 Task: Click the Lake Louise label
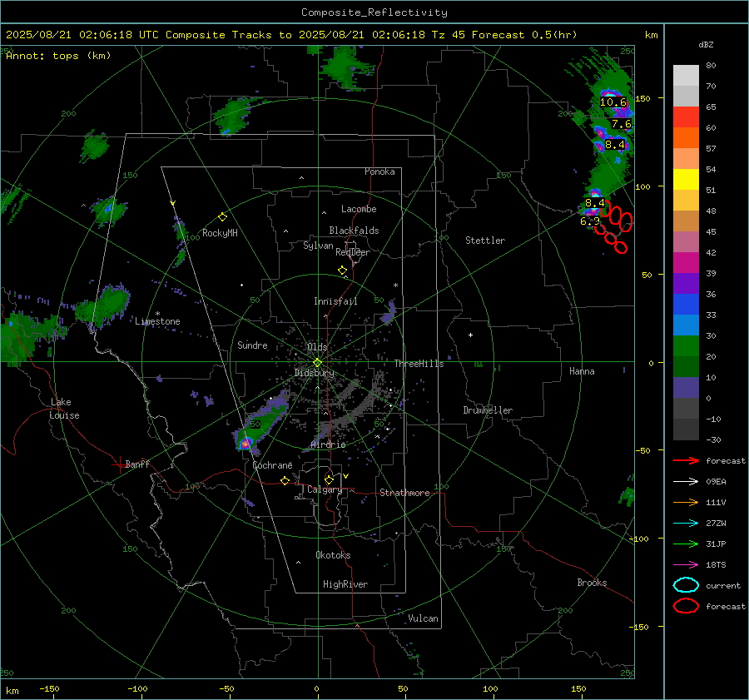pos(64,409)
